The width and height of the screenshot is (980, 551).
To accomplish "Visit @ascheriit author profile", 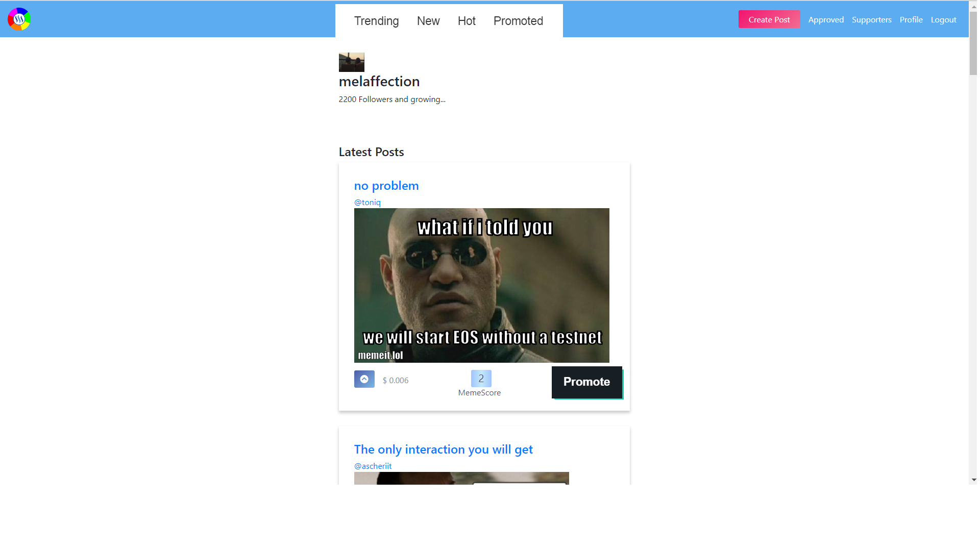I will [x=373, y=466].
